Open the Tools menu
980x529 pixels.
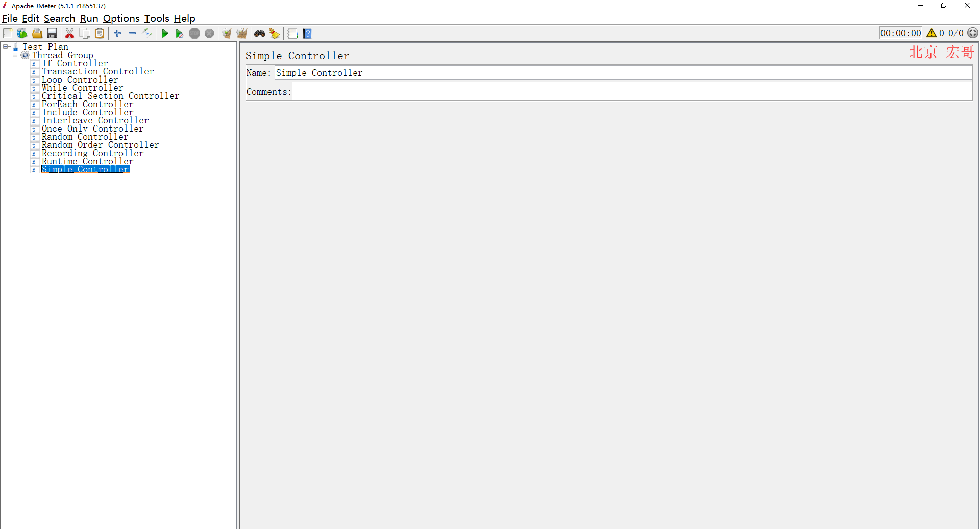click(x=156, y=18)
